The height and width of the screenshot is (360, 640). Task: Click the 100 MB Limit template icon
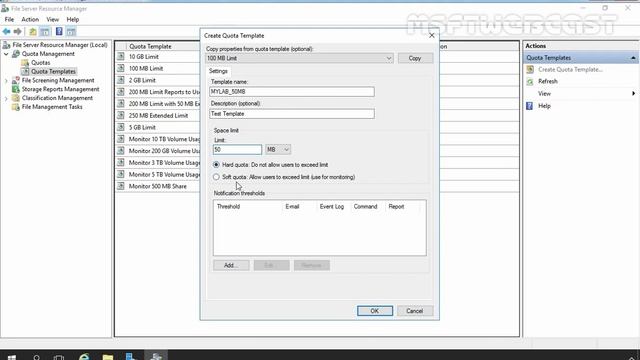click(121, 68)
